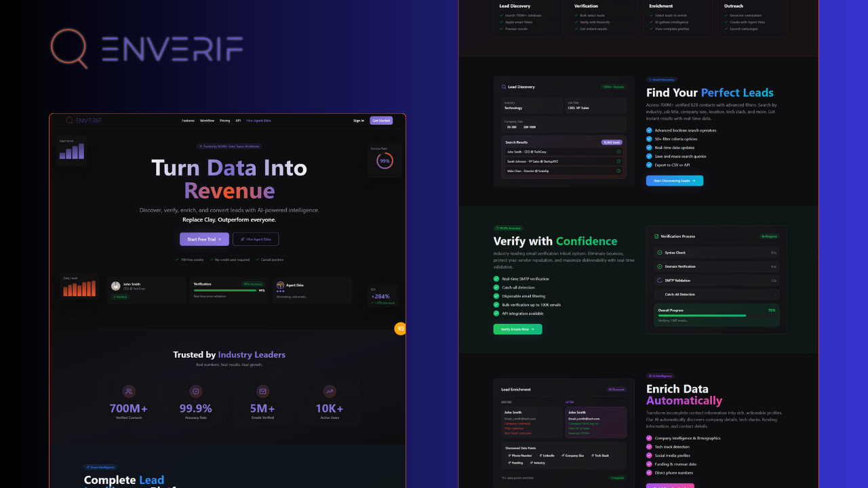868x488 pixels.
Task: Click the Success Rate 99% gauge
Action: [384, 161]
